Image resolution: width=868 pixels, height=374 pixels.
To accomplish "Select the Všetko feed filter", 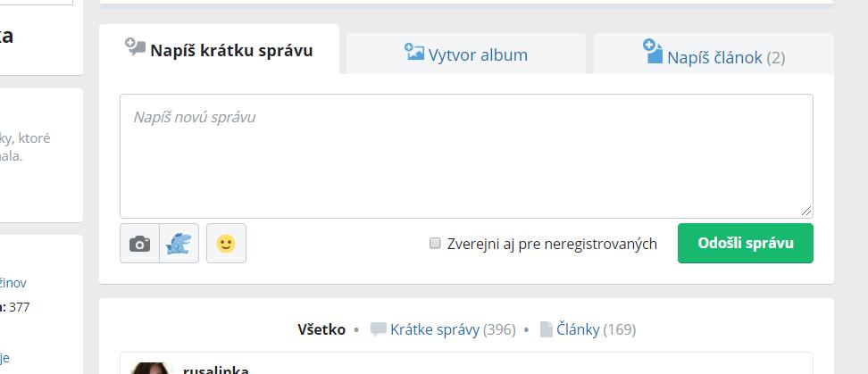I will click(321, 329).
